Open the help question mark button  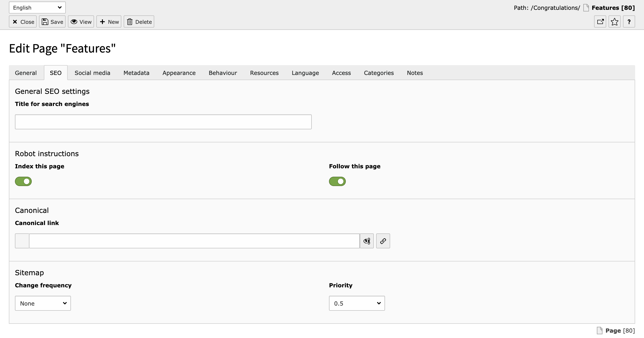(x=629, y=22)
